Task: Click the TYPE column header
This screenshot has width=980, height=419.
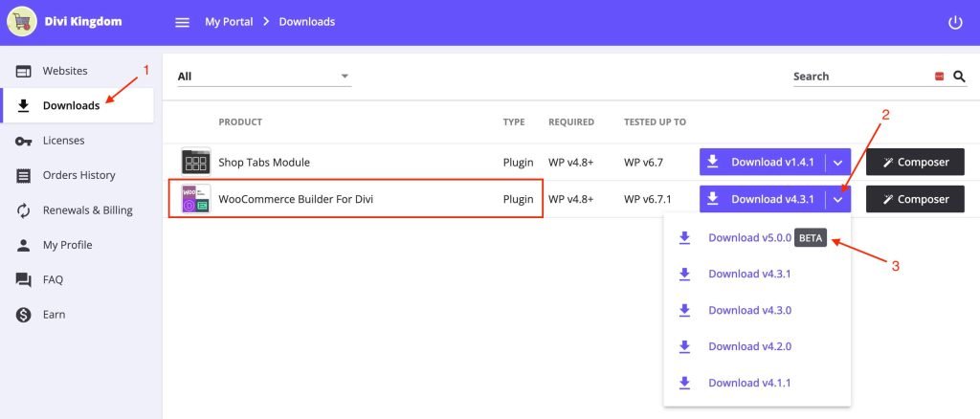Action: pos(514,122)
